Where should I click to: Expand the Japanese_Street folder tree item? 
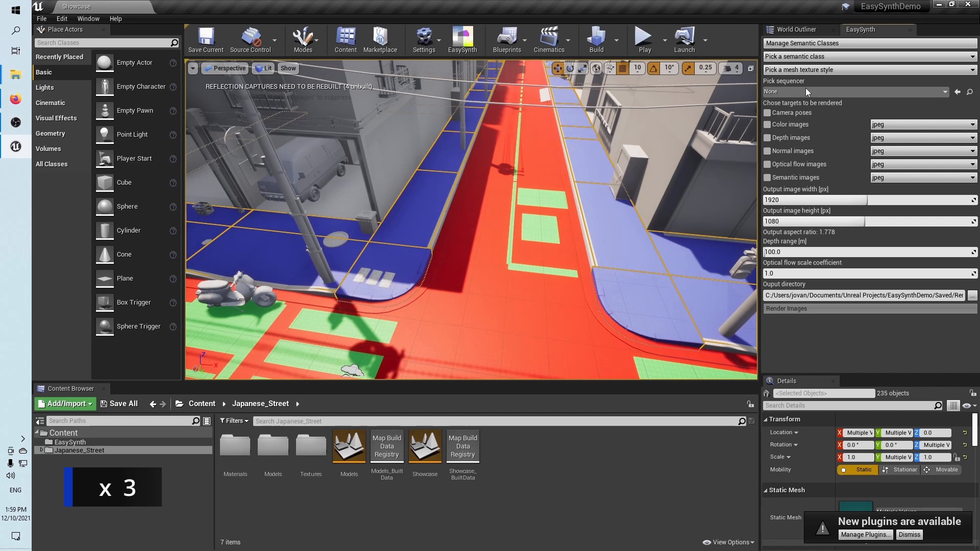coord(42,450)
